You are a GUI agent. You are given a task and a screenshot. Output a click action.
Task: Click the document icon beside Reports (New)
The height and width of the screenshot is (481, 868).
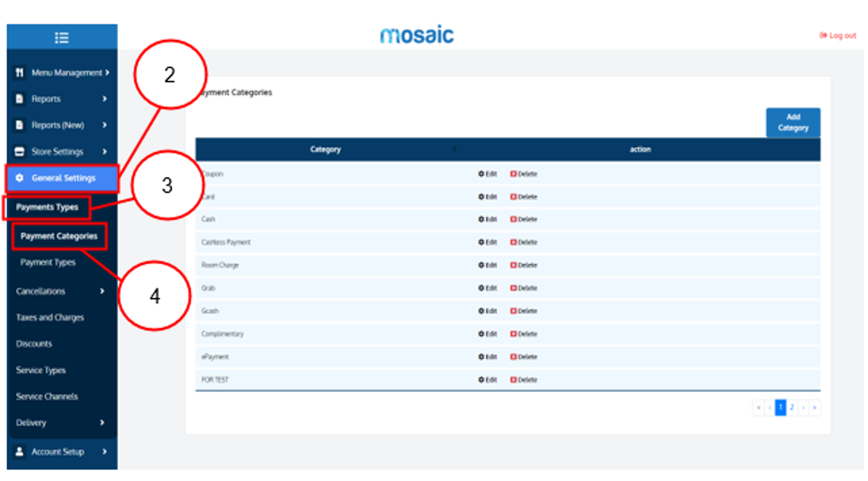pyautogui.click(x=19, y=125)
